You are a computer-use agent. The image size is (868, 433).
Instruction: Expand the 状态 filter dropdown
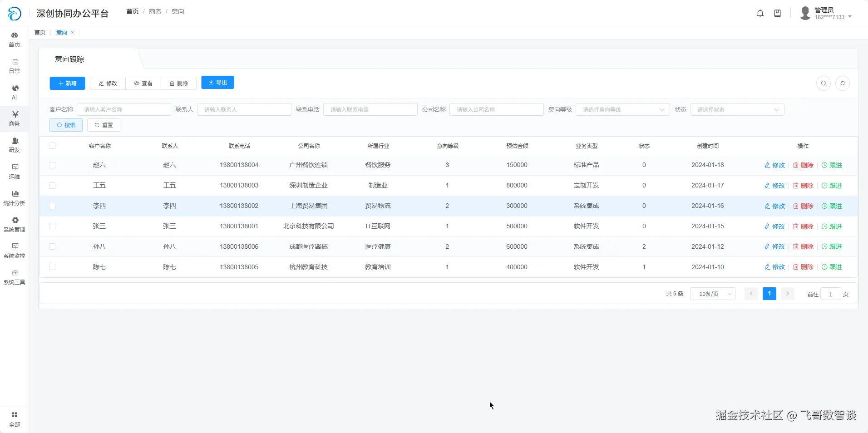coord(737,109)
